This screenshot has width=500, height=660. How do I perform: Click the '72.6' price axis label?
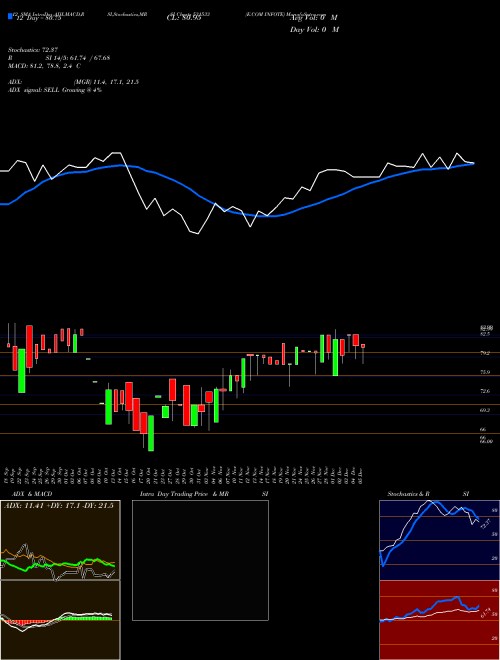[x=485, y=391]
